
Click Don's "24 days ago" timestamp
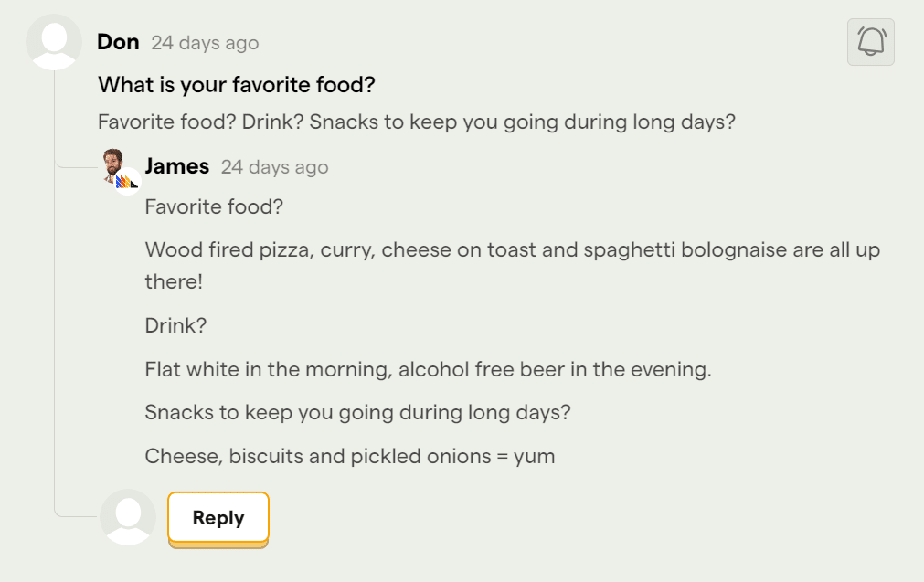(205, 43)
